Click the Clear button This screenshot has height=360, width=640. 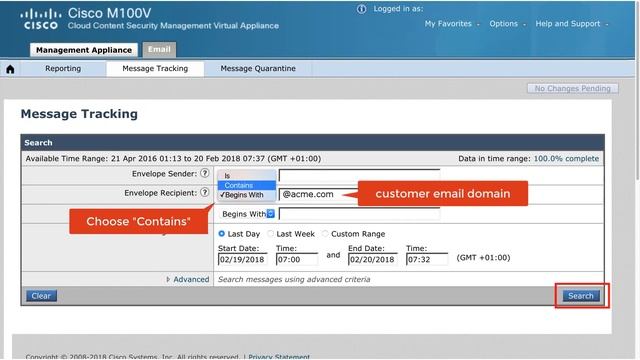click(x=41, y=296)
